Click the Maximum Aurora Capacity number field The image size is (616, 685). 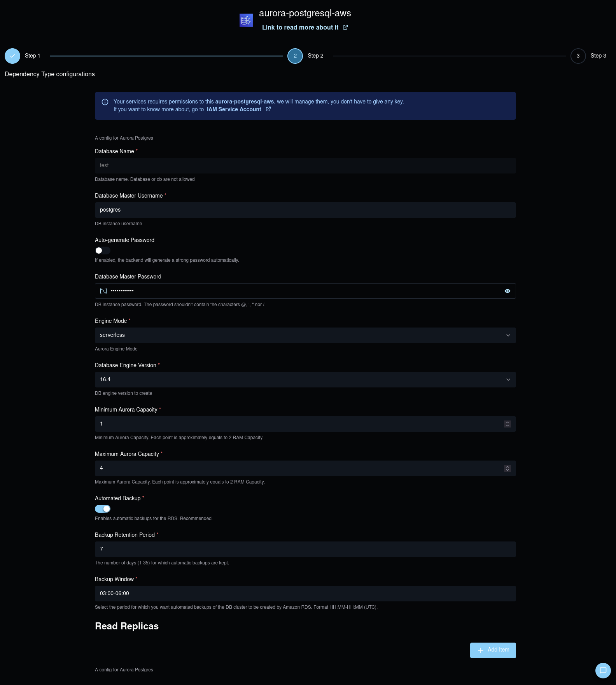[x=305, y=468]
